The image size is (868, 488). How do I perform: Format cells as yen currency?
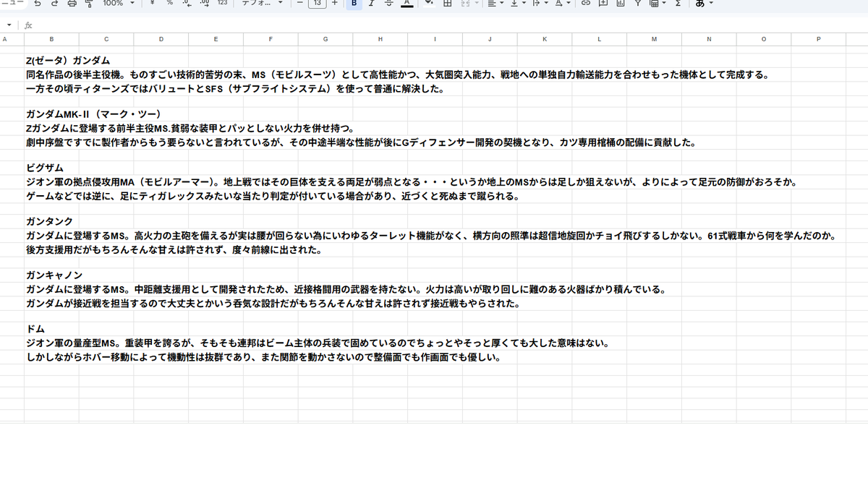(152, 4)
